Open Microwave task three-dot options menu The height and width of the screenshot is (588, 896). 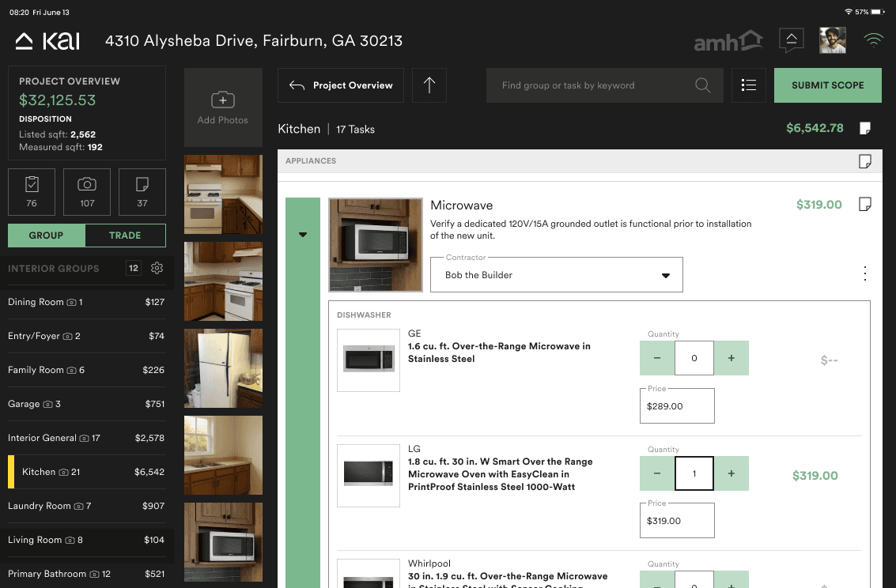[865, 273]
